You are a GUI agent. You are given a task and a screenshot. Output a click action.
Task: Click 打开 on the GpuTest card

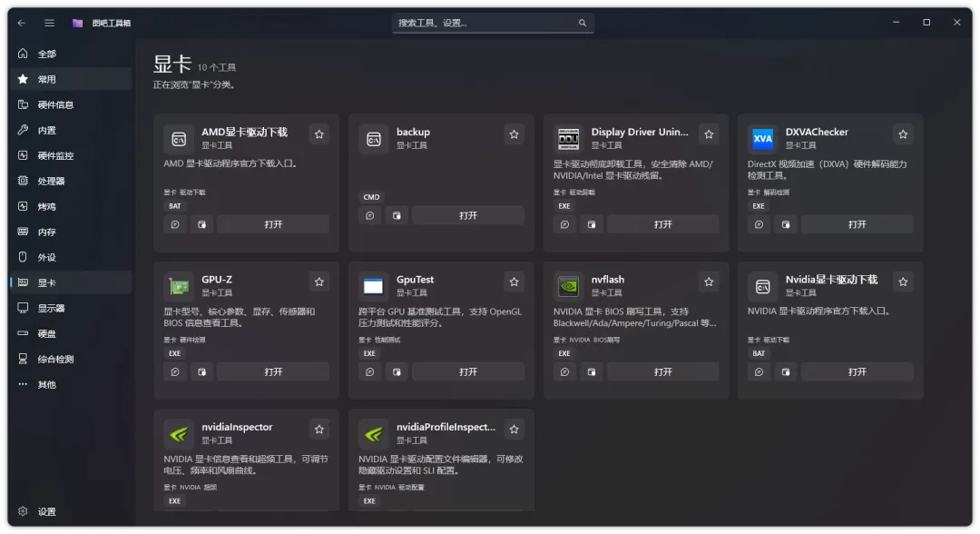tap(468, 372)
